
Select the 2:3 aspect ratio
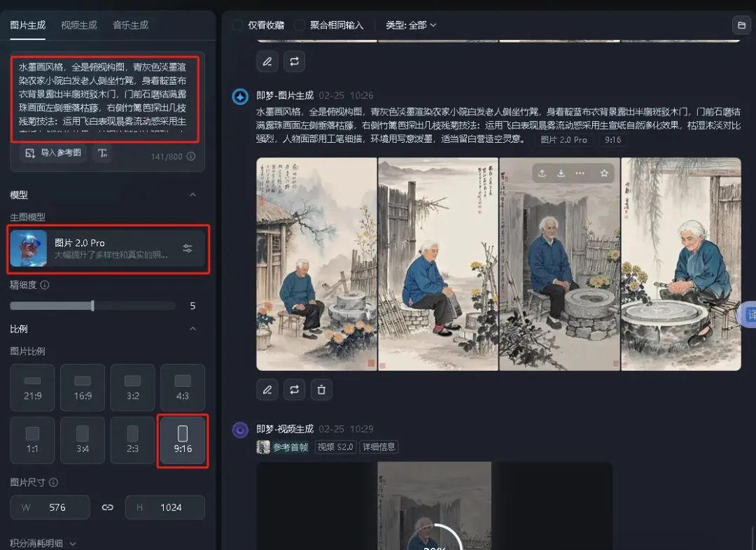(x=132, y=440)
